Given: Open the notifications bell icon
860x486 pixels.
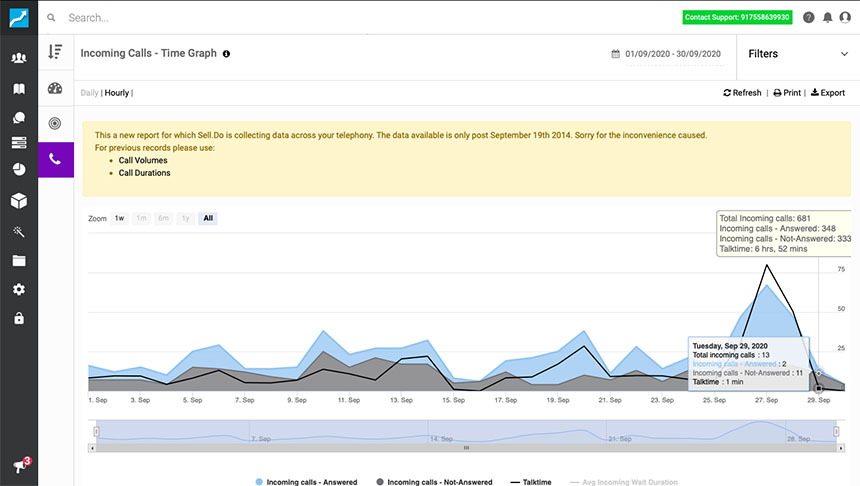Looking at the screenshot, I should click(x=828, y=18).
